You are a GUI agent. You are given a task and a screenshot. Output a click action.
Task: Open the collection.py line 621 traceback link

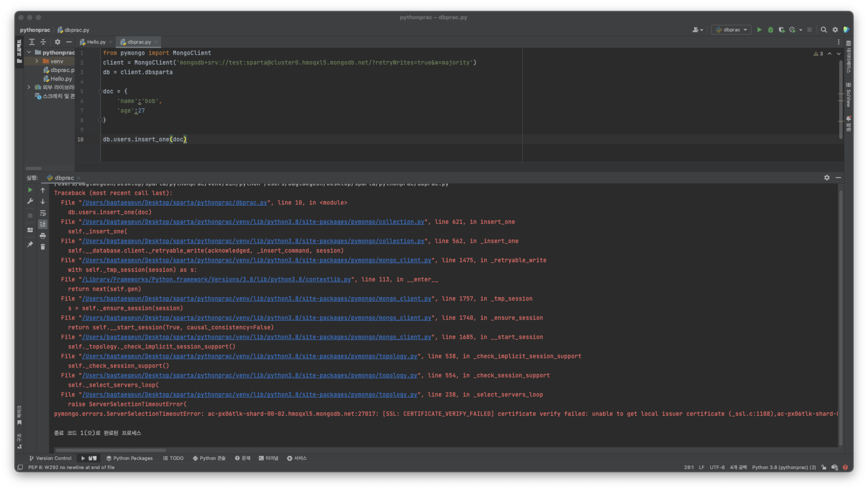point(253,222)
